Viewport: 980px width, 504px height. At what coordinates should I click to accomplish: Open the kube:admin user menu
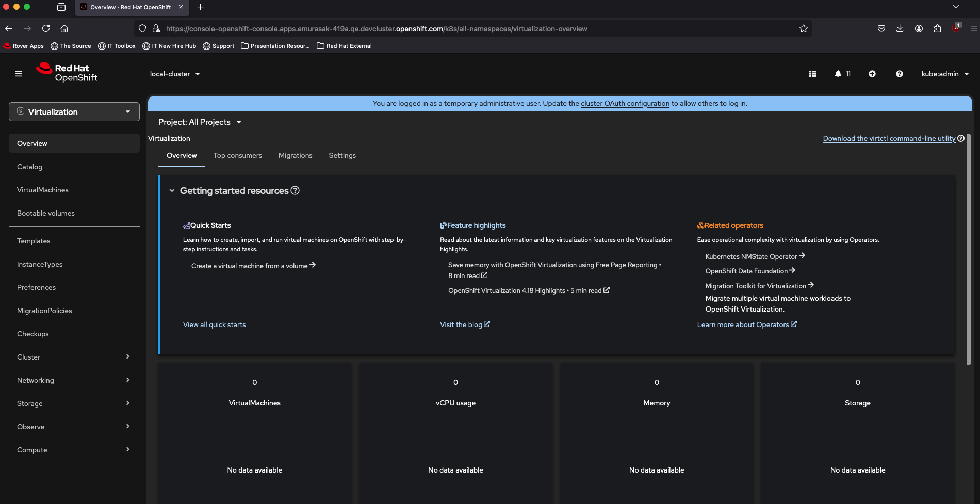(944, 74)
